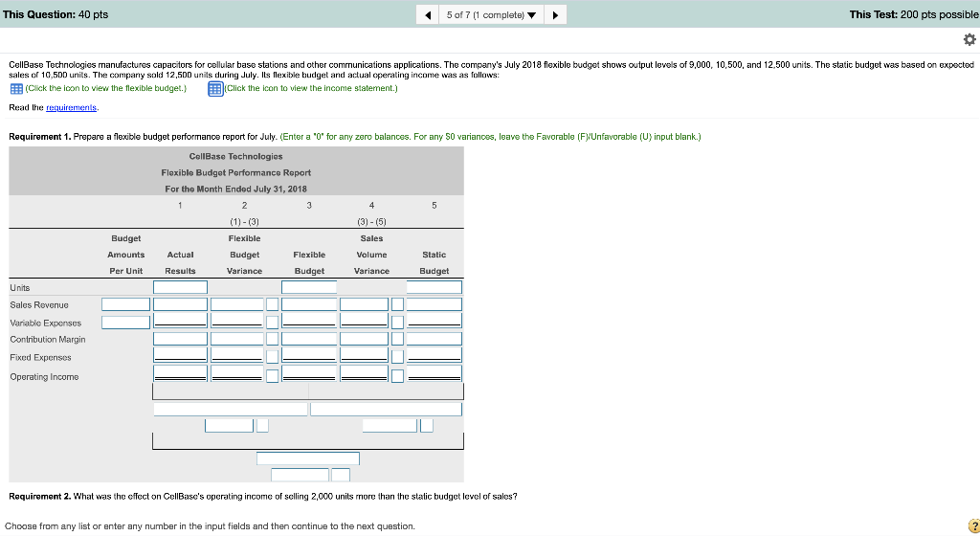
Task: Click Sales Revenue Actual Results field
Action: pos(180,304)
